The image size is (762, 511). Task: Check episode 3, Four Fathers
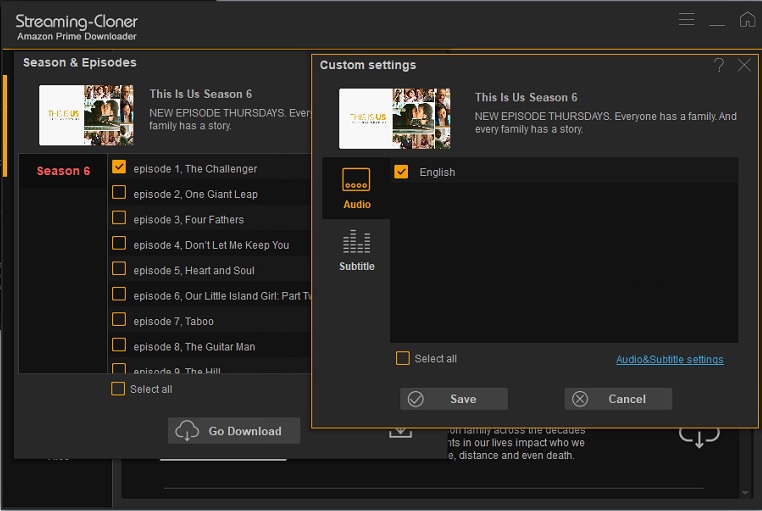119,218
